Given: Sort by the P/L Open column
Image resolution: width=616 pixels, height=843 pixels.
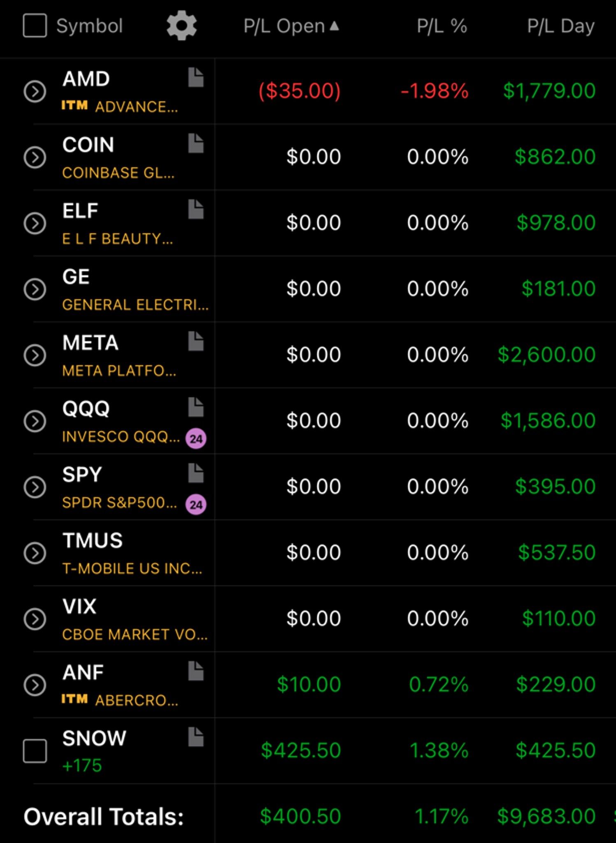Looking at the screenshot, I should click(x=291, y=26).
